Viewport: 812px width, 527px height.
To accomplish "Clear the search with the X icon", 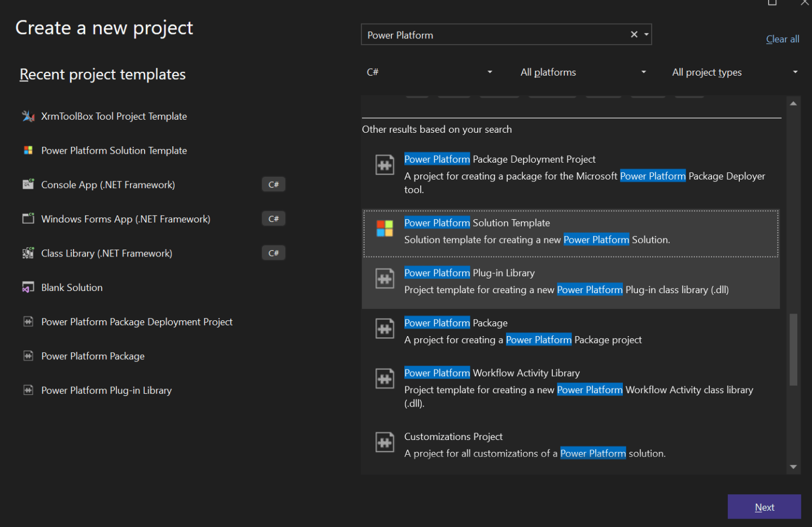I will click(634, 34).
